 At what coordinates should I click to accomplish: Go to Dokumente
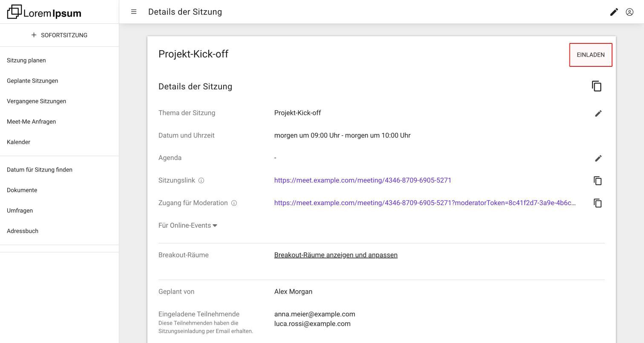tap(22, 190)
